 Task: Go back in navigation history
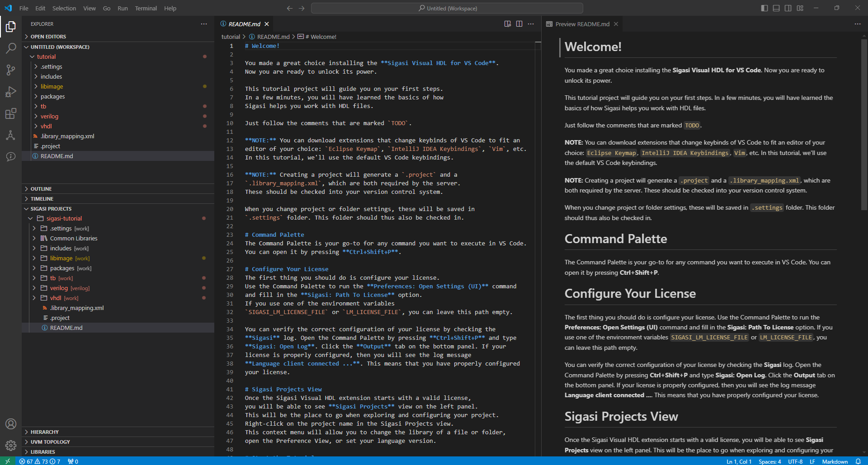pyautogui.click(x=290, y=8)
